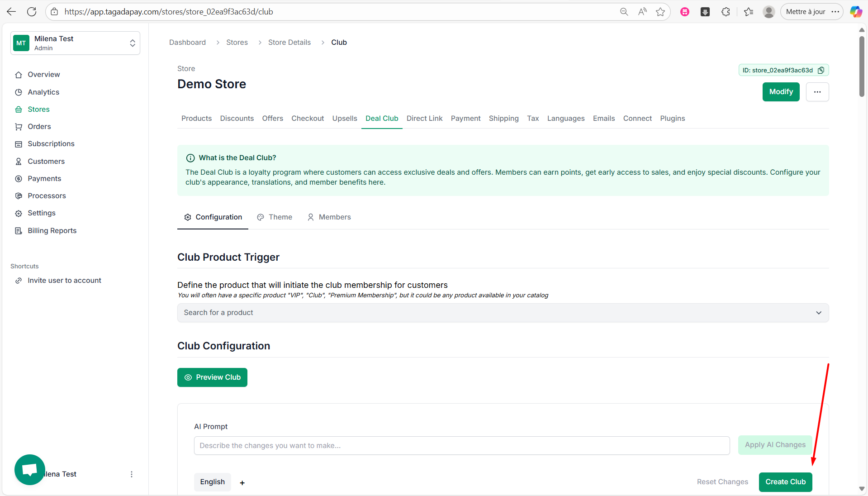Viewport: 868px width, 496px height.
Task: Click Apply AI Changes button
Action: (775, 445)
